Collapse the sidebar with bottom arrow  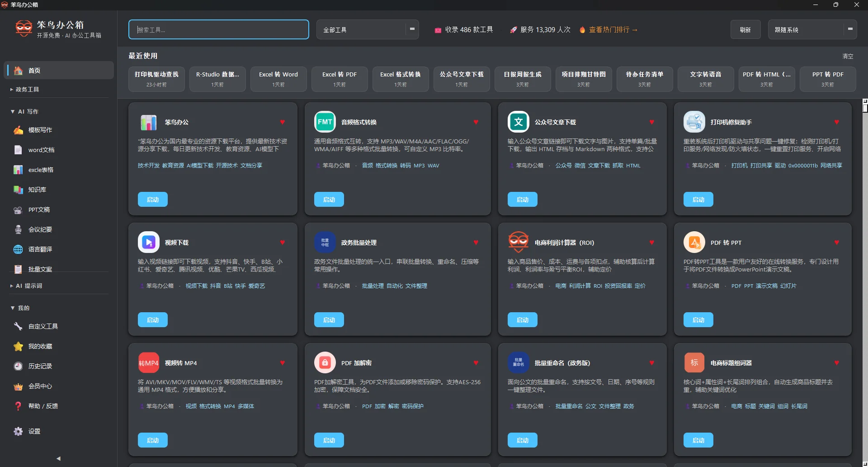pos(58,458)
